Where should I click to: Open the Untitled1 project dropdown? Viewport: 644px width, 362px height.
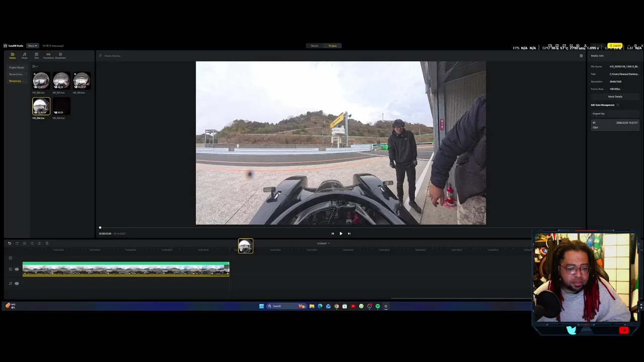click(323, 243)
